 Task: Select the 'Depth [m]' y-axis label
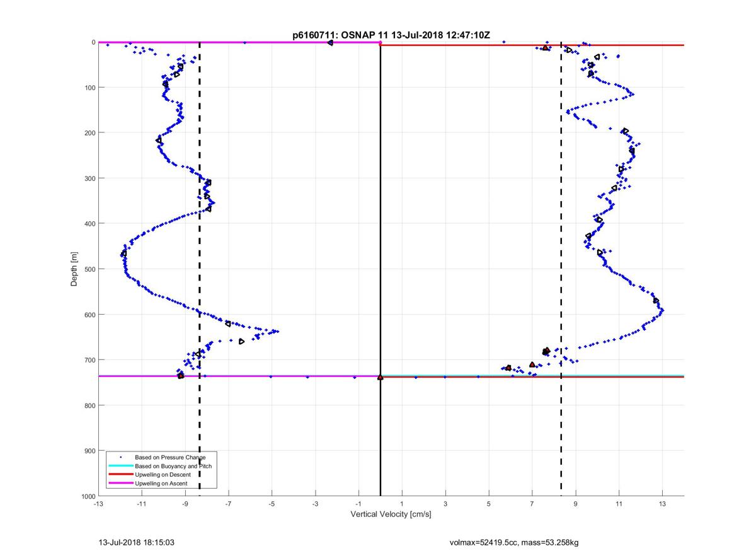pos(74,269)
